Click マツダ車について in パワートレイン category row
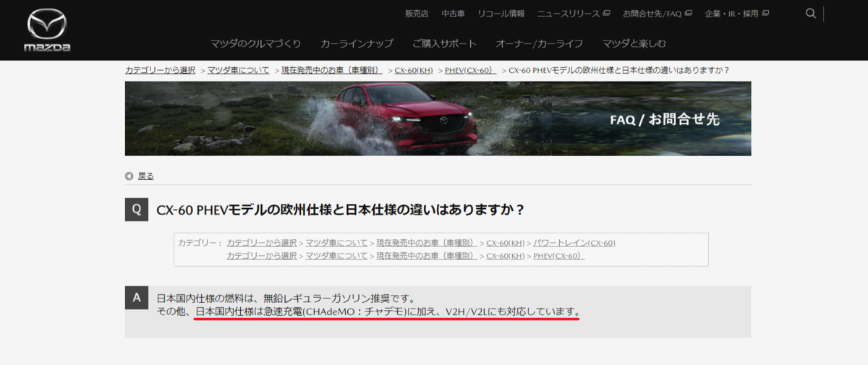Viewport: 868px width, 365px height. [x=337, y=243]
